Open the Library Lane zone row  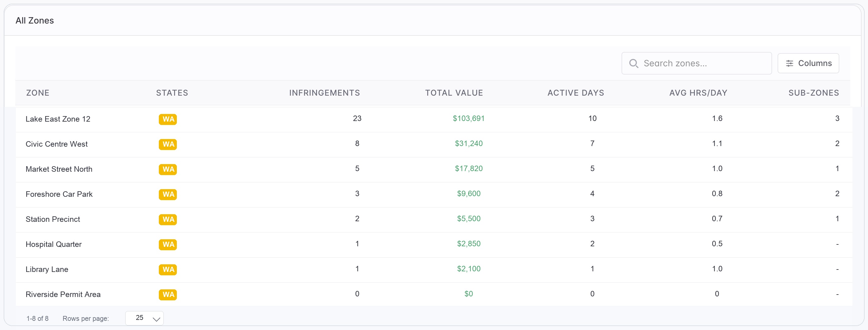tap(434, 270)
